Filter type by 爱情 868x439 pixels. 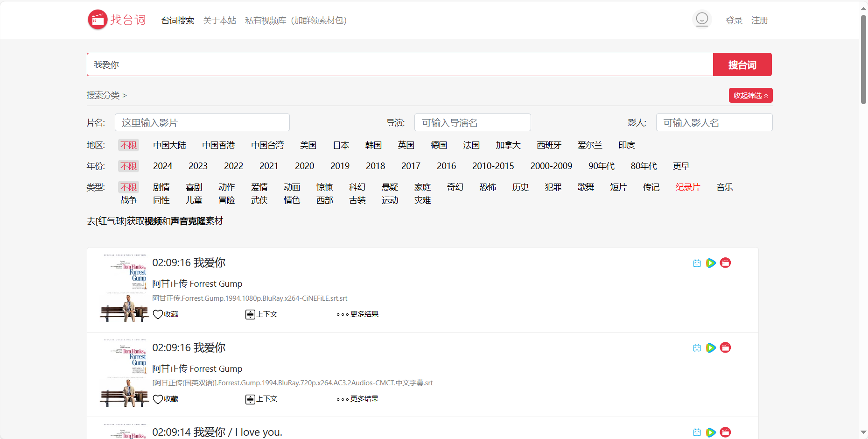[259, 187]
